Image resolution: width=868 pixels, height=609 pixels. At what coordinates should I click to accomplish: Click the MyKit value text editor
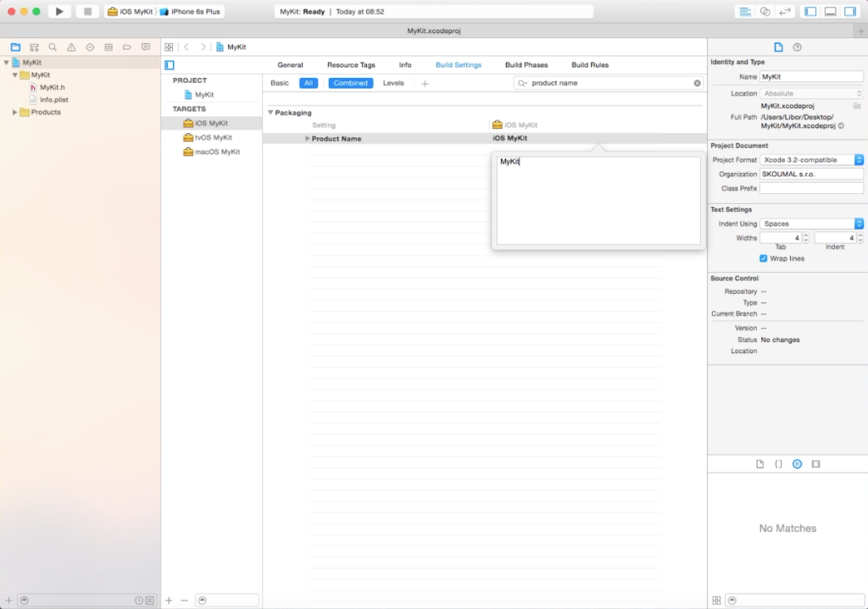598,200
